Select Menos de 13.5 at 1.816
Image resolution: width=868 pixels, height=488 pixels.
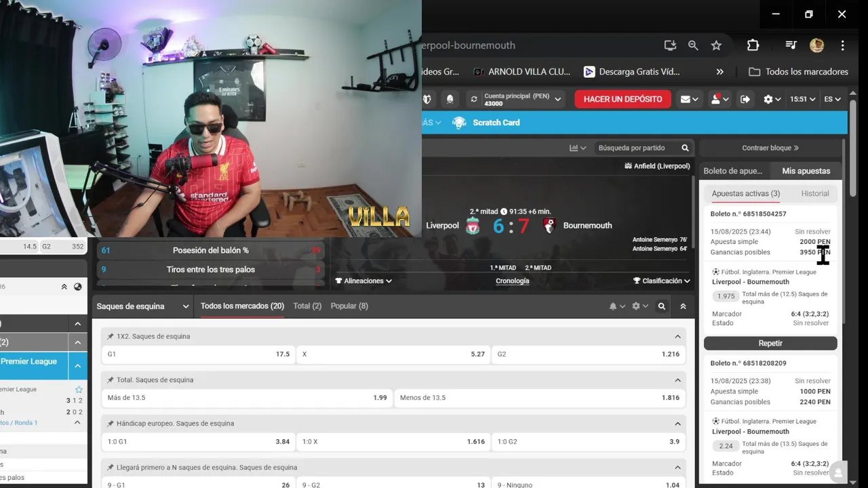click(539, 398)
